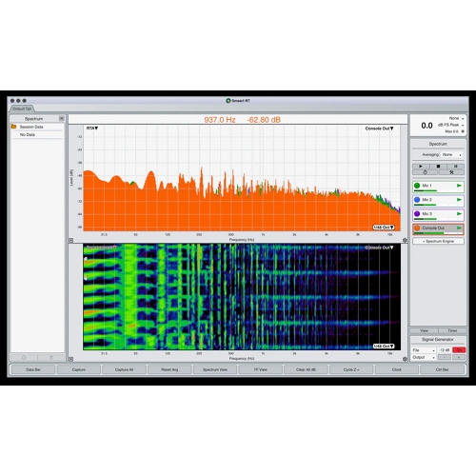Toggle the Console Out run arrow

pyautogui.click(x=459, y=228)
